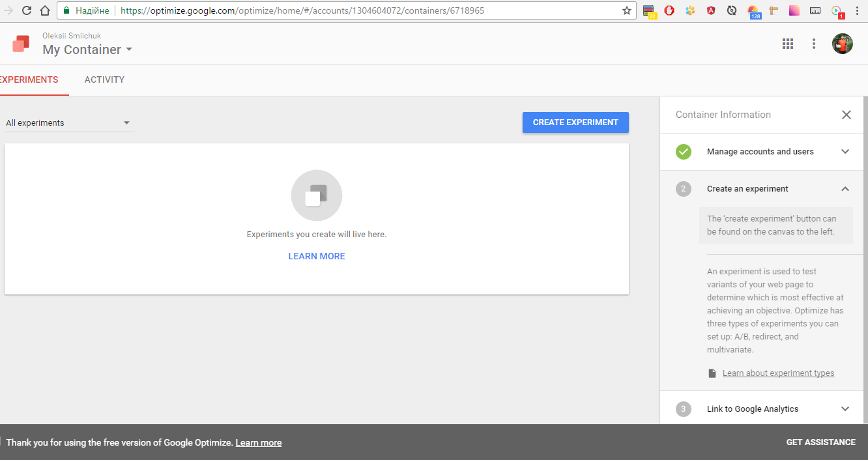Image resolution: width=868 pixels, height=460 pixels.
Task: Click the browser address bar URL
Action: tap(302, 10)
